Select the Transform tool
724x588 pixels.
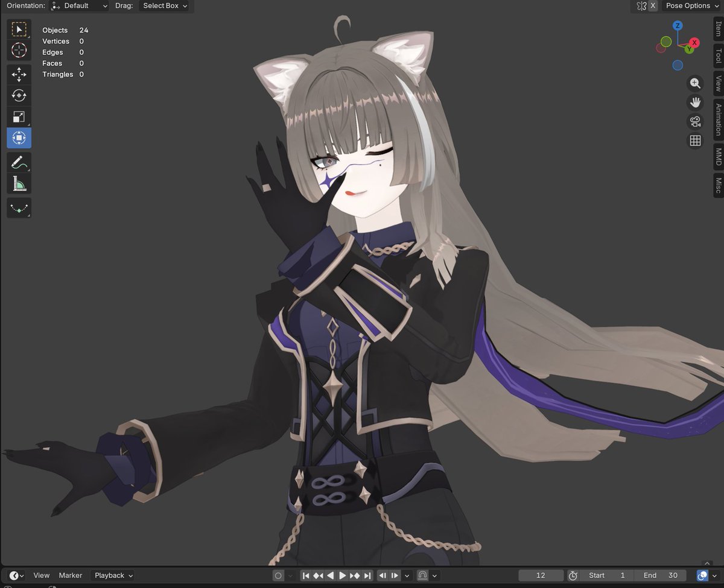click(19, 138)
